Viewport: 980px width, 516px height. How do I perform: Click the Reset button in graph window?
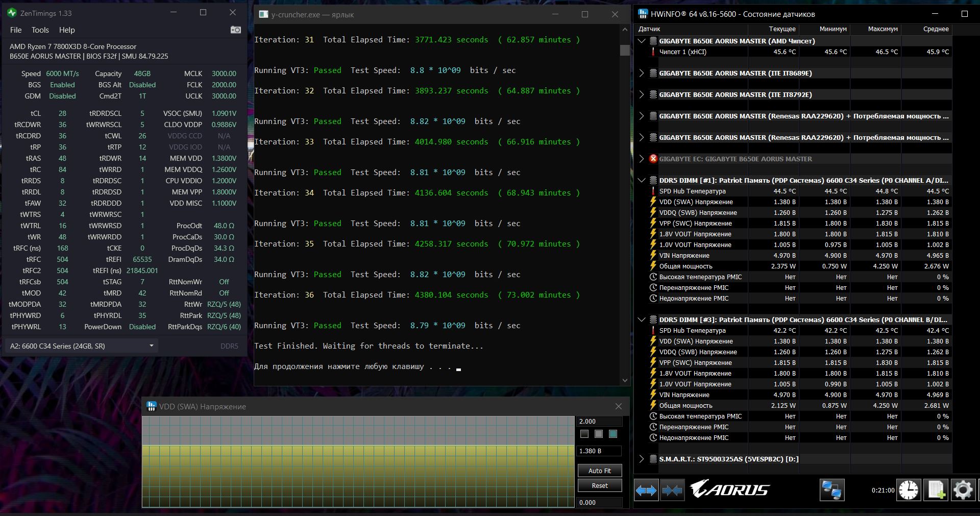[x=600, y=485]
